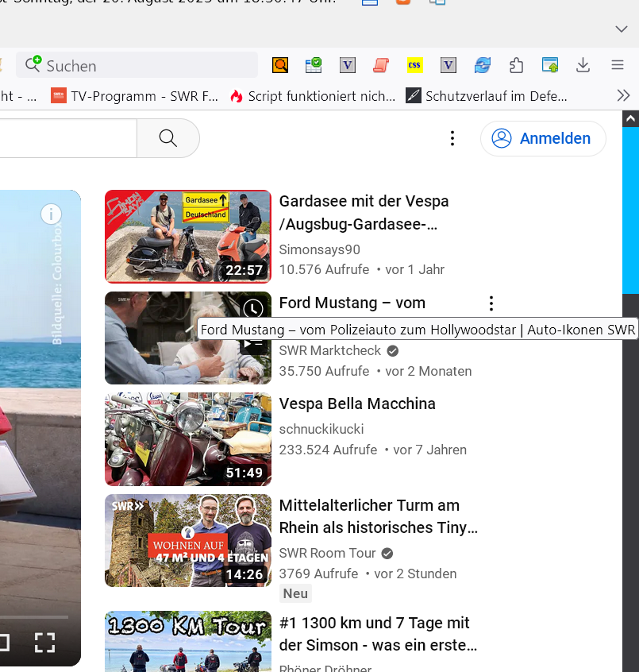Click the video info card icon
639x672 pixels.
[51, 214]
